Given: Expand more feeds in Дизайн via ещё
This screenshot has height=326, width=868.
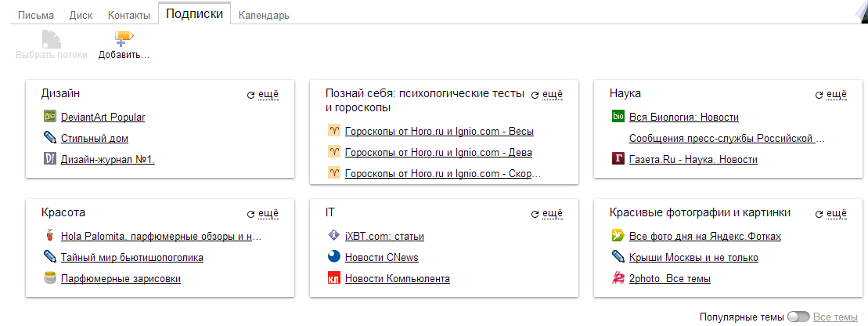Looking at the screenshot, I should point(268,94).
